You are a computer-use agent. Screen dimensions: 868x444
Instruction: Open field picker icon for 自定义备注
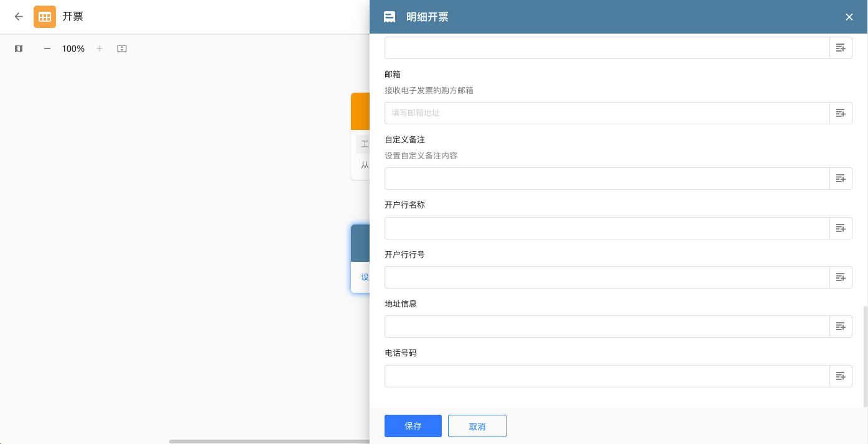pos(841,178)
